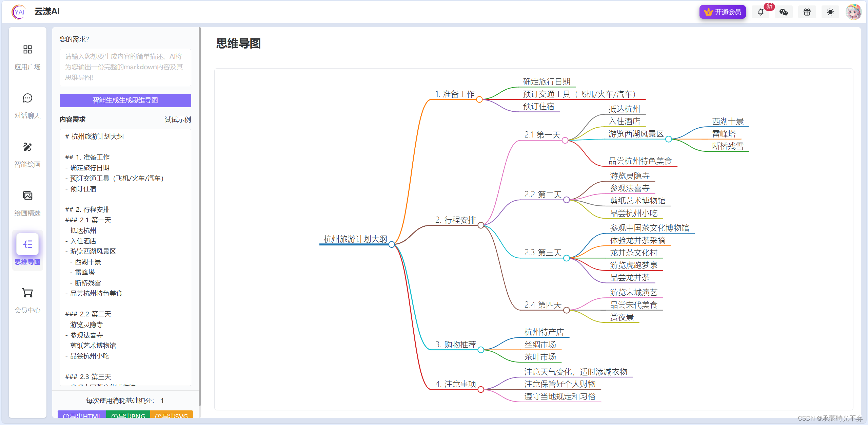This screenshot has height=425, width=868.
Task: Open the 智能绘画 drawing icon
Action: (x=27, y=147)
